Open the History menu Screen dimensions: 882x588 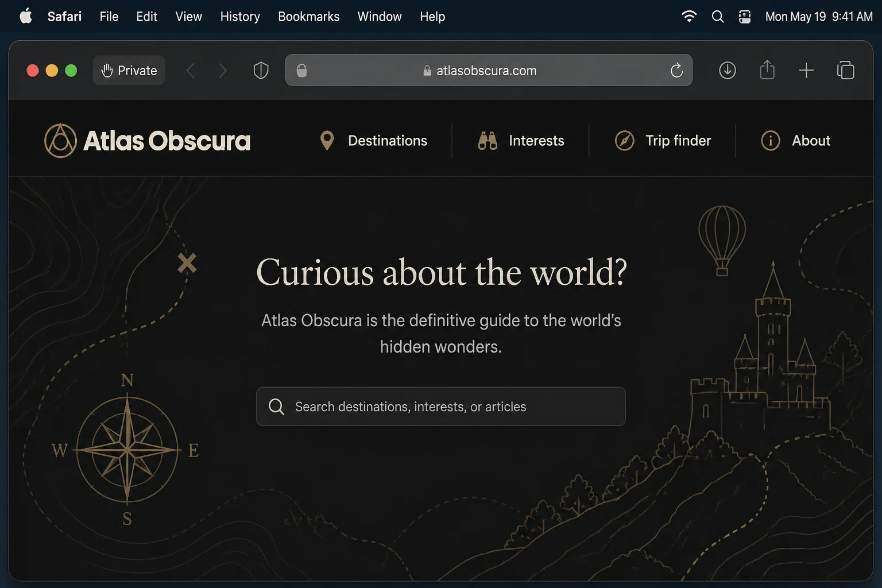click(240, 17)
